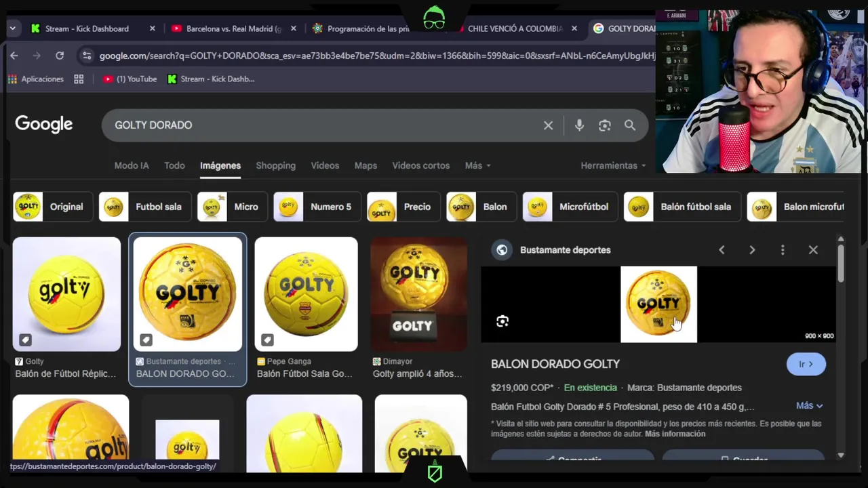This screenshot has height=488, width=868.
Task: Open the tab groups grid icon in the bookmarks bar
Action: pyautogui.click(x=79, y=79)
